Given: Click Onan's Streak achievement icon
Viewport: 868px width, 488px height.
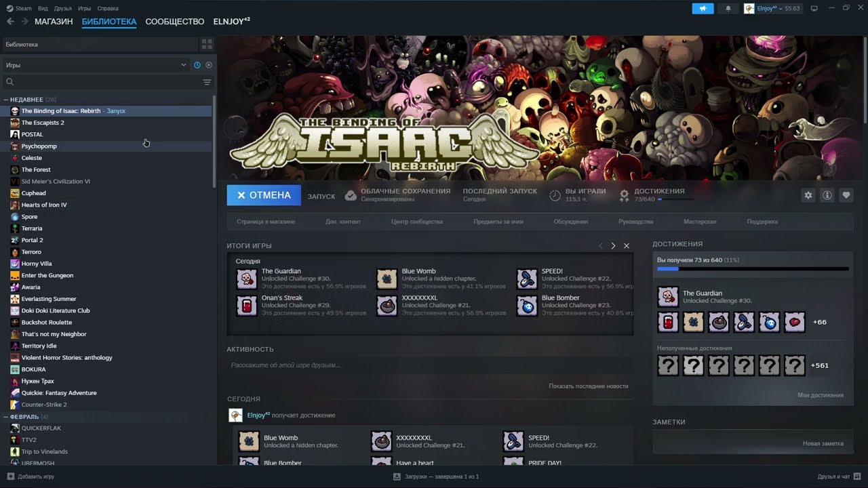Looking at the screenshot, I should point(247,306).
